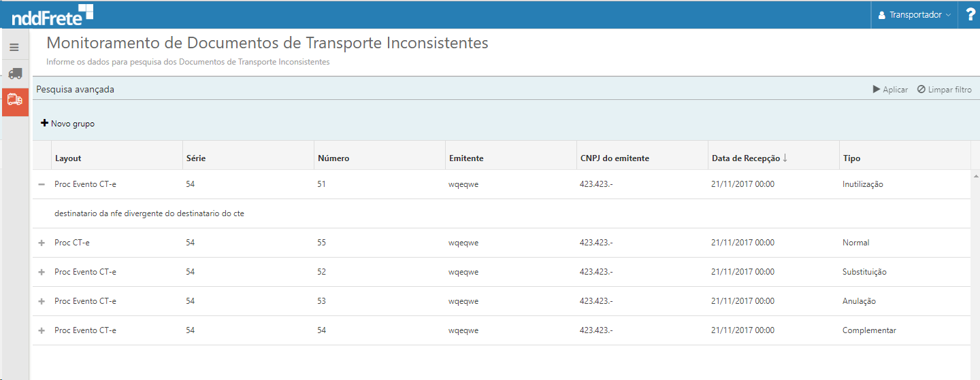980x380 pixels.
Task: Open the hamburger menu in sidebar
Action: click(x=14, y=48)
